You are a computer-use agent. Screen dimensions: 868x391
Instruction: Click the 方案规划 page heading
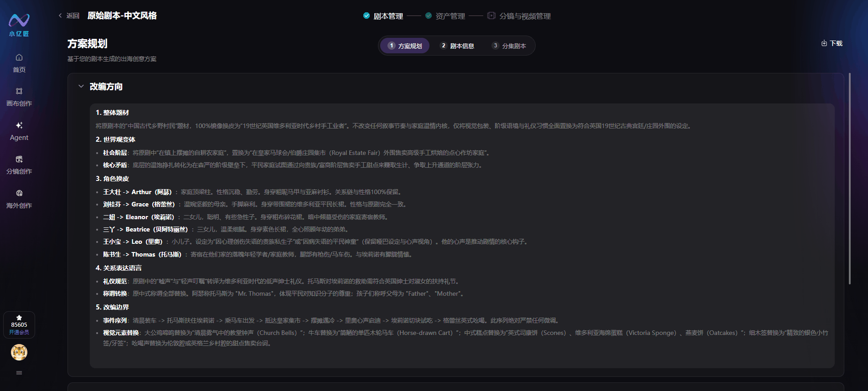click(88, 44)
